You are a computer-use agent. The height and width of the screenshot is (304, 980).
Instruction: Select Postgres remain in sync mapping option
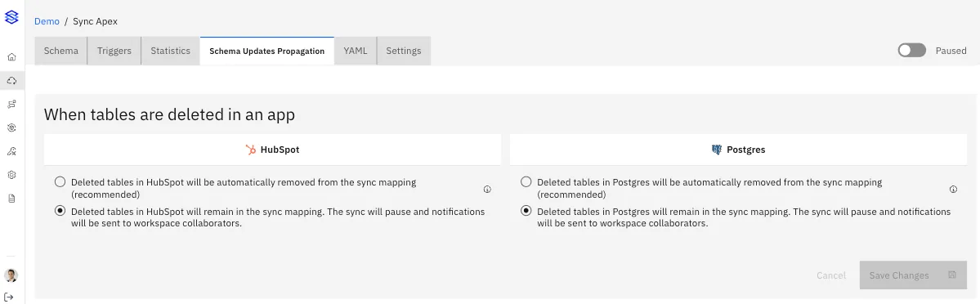point(526,211)
